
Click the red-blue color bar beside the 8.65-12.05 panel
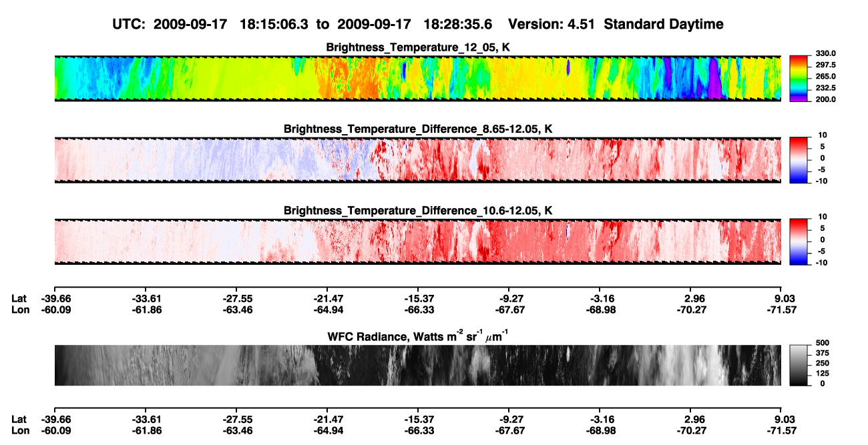click(x=799, y=160)
